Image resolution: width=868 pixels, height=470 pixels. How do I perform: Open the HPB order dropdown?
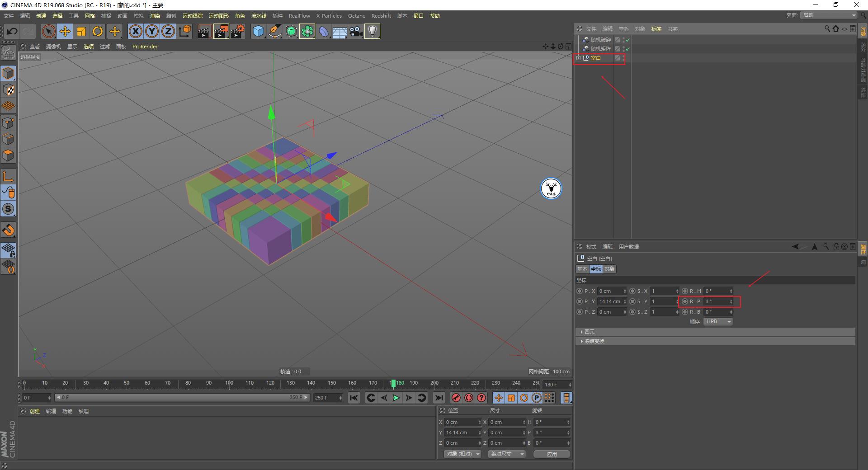click(x=717, y=321)
